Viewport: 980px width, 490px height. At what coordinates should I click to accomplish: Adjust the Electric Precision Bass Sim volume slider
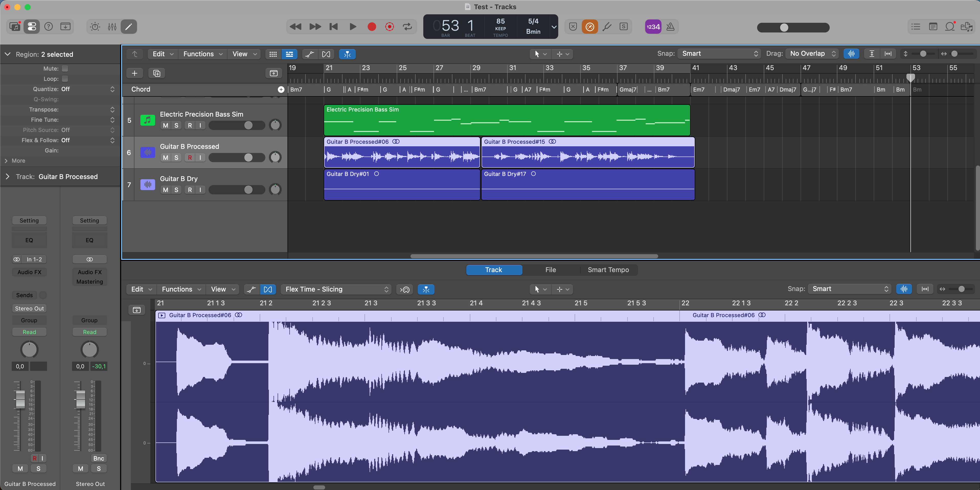point(248,125)
